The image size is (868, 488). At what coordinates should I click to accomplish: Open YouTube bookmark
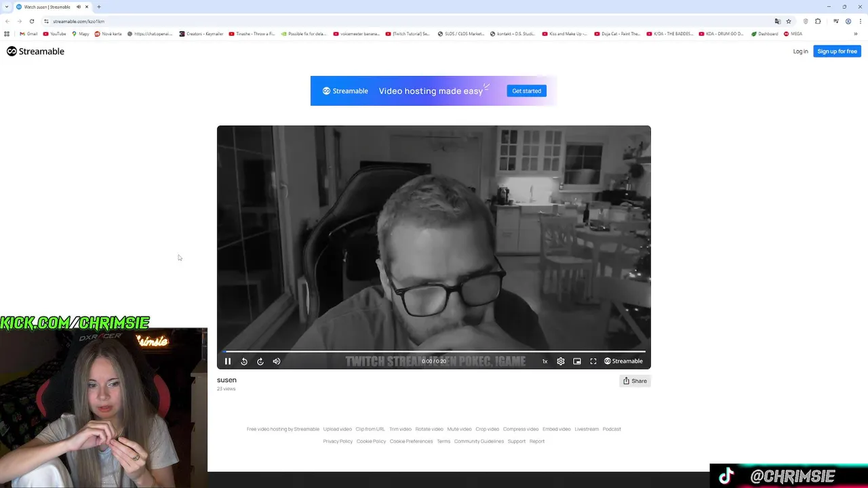pos(54,34)
